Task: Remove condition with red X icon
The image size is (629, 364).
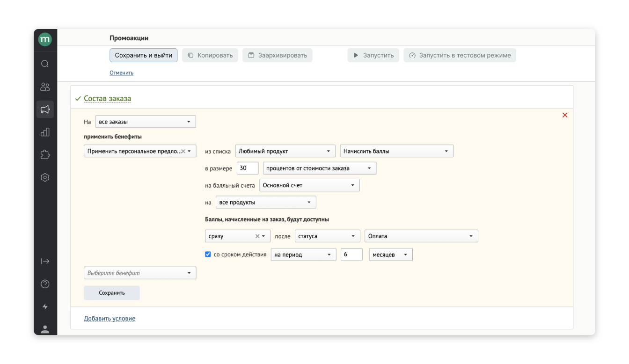Action: click(565, 115)
